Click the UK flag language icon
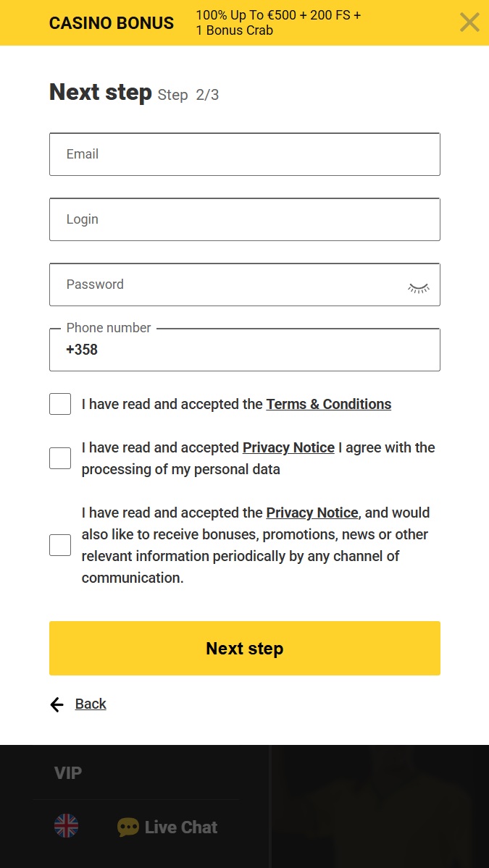The height and width of the screenshot is (868, 489). tap(66, 826)
